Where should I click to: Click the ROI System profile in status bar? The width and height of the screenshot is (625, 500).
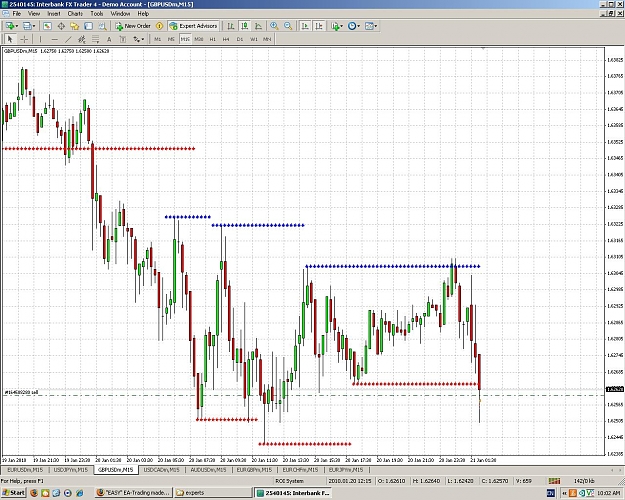click(x=290, y=481)
